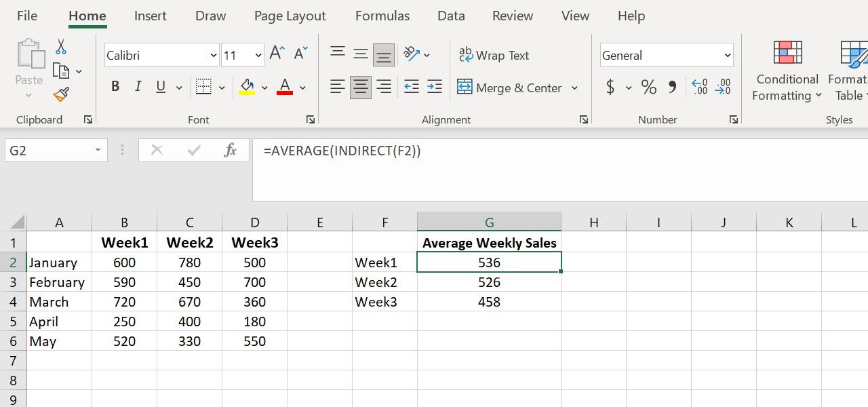This screenshot has height=407, width=868.
Task: Switch to the Formulas ribbon tab
Action: [x=382, y=16]
